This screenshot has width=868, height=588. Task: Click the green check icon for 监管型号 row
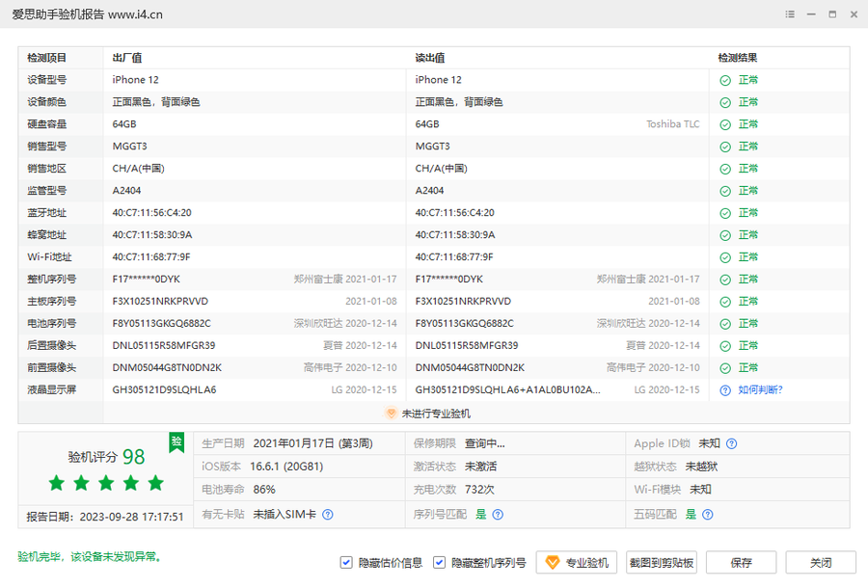click(725, 191)
